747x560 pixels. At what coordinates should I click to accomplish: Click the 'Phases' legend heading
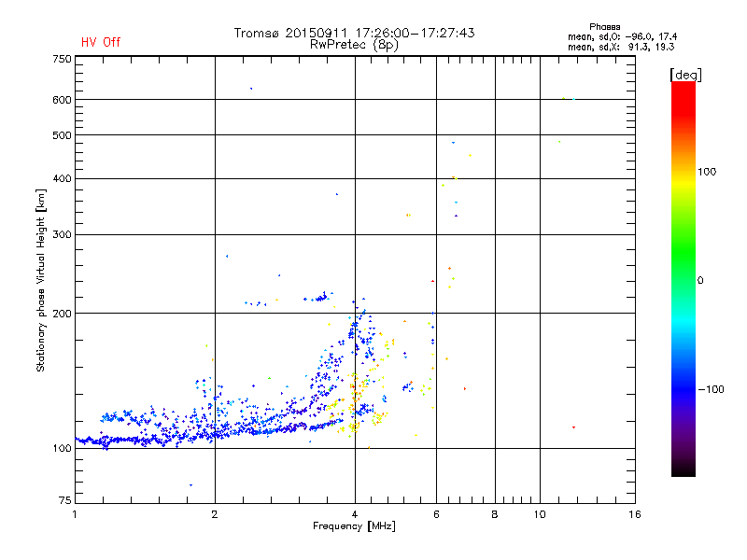coord(604,27)
